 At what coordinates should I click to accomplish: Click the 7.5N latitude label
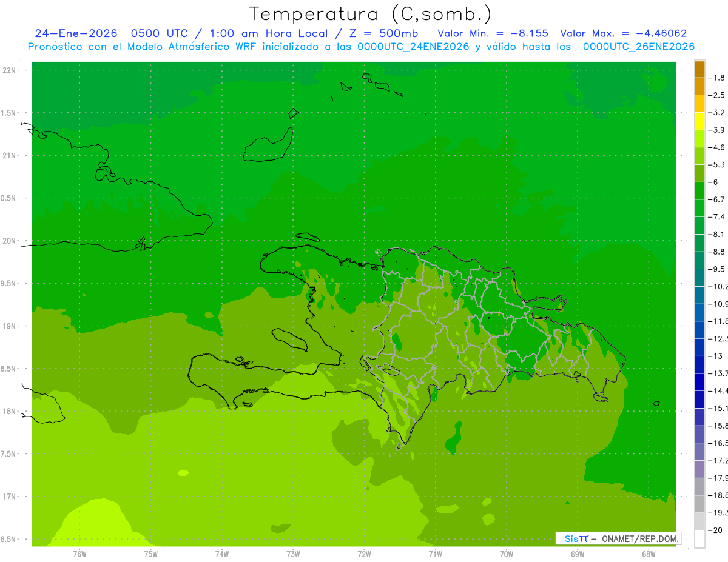pos(8,454)
